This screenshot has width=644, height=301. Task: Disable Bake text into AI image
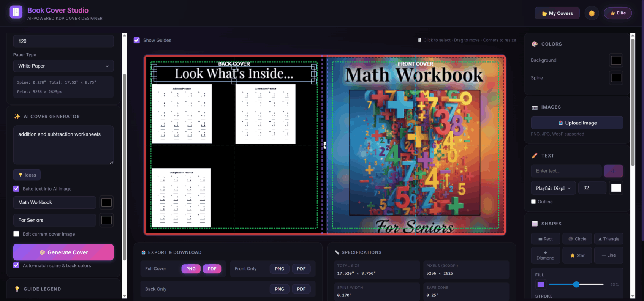[x=16, y=189]
